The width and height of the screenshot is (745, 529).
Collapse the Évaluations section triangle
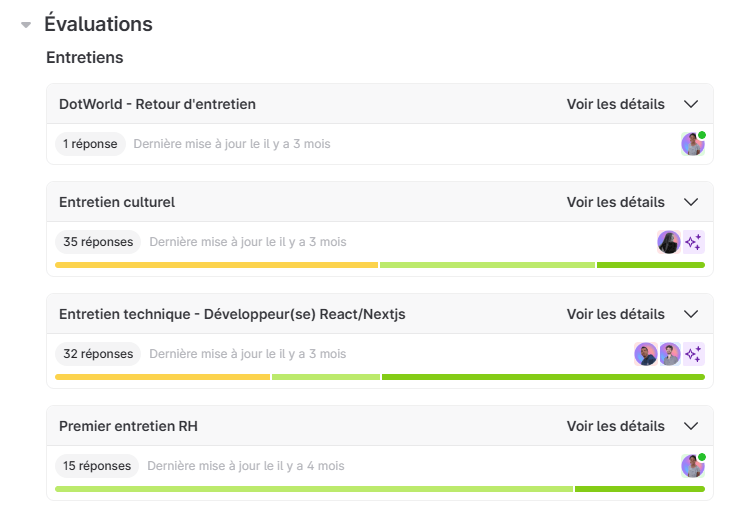[26, 25]
